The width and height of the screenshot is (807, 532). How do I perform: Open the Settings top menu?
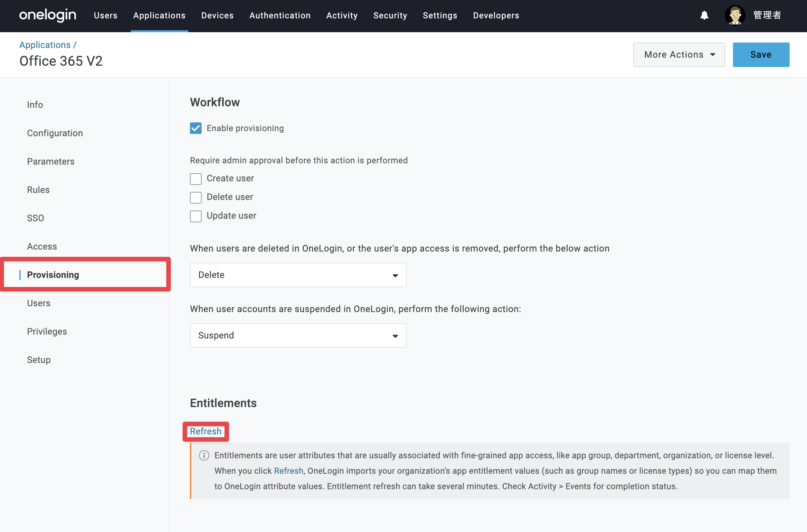pyautogui.click(x=440, y=15)
